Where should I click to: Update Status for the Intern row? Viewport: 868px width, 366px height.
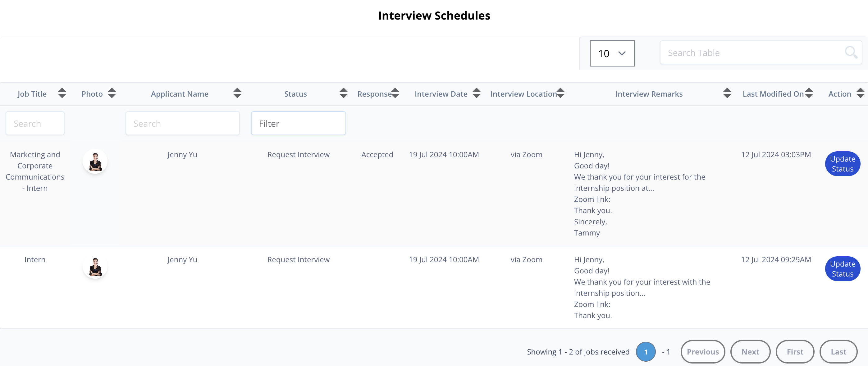843,269
